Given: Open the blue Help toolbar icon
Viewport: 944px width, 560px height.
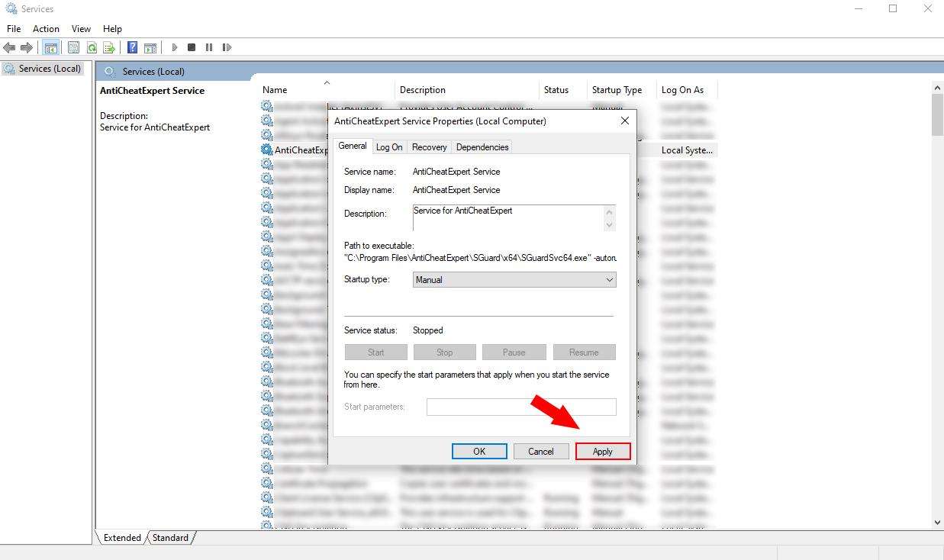Looking at the screenshot, I should click(132, 47).
